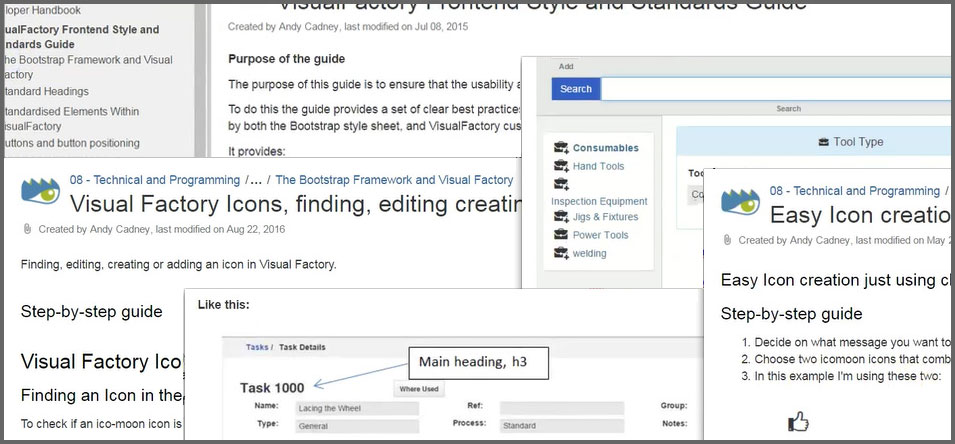Click the toolbox icon above Inspection Equipment
This screenshot has width=955, height=444.
tap(561, 184)
